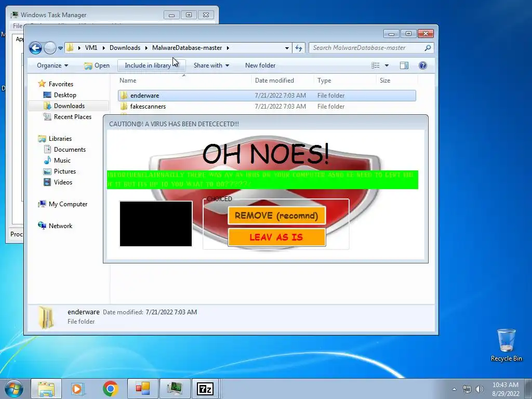Image resolution: width=532 pixels, height=399 pixels.
Task: Select Favorites in navigation pane
Action: pos(61,84)
